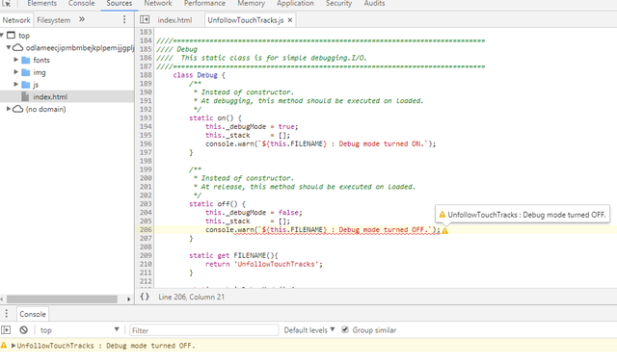
Task: Open the Elements panel tab
Action: [41, 4]
